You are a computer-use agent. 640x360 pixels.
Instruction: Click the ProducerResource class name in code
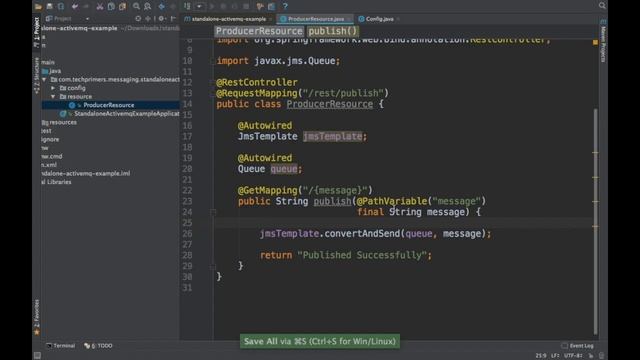(329, 104)
